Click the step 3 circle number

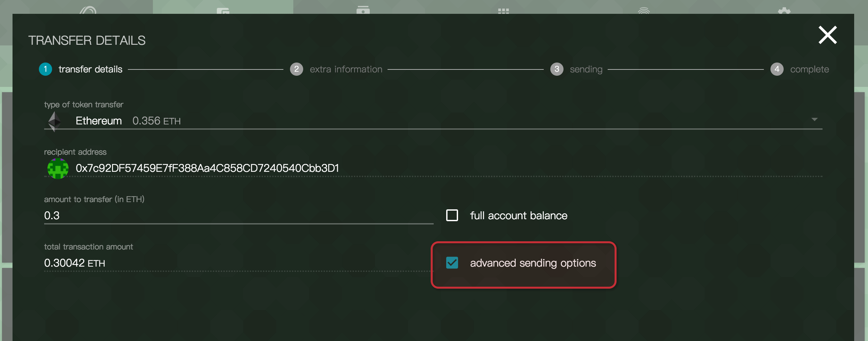[557, 69]
